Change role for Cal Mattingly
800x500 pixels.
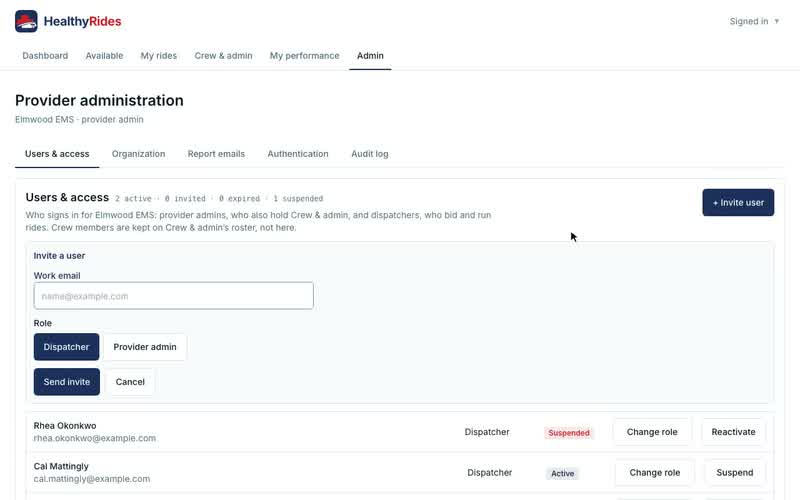coord(655,473)
